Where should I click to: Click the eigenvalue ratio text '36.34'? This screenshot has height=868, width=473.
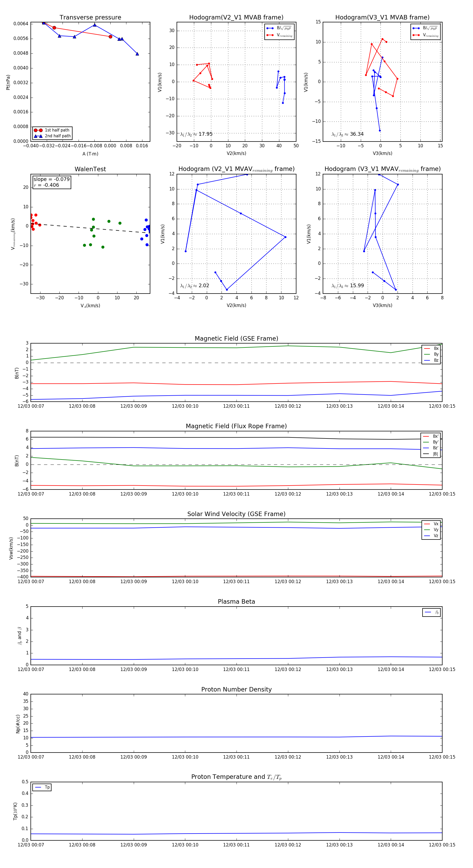click(x=357, y=134)
